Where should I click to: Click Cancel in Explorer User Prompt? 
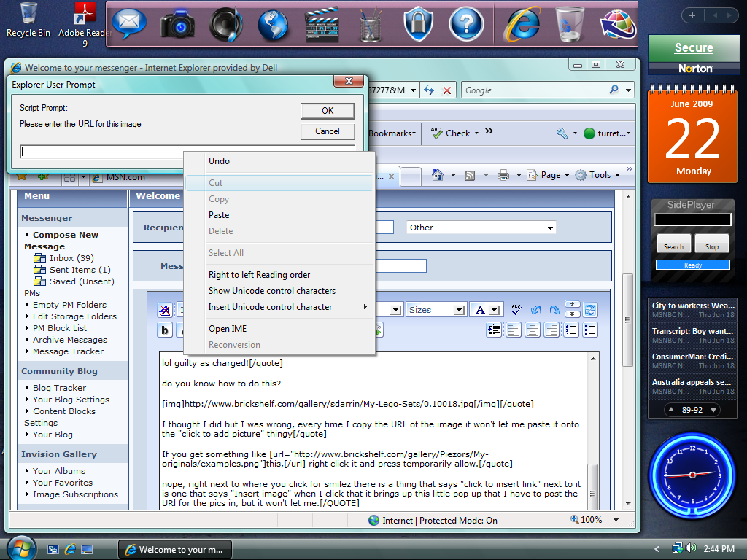tap(328, 131)
